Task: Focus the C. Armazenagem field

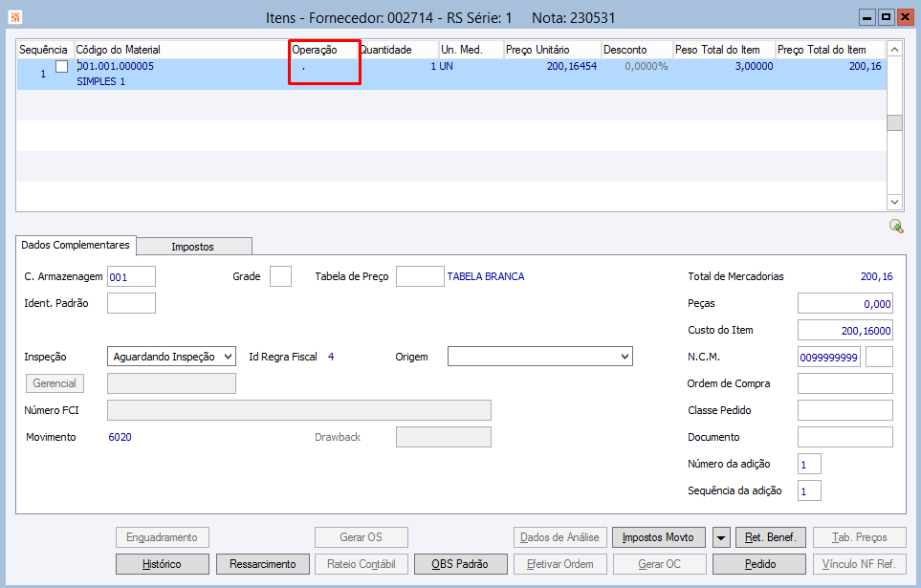Action: (131, 276)
